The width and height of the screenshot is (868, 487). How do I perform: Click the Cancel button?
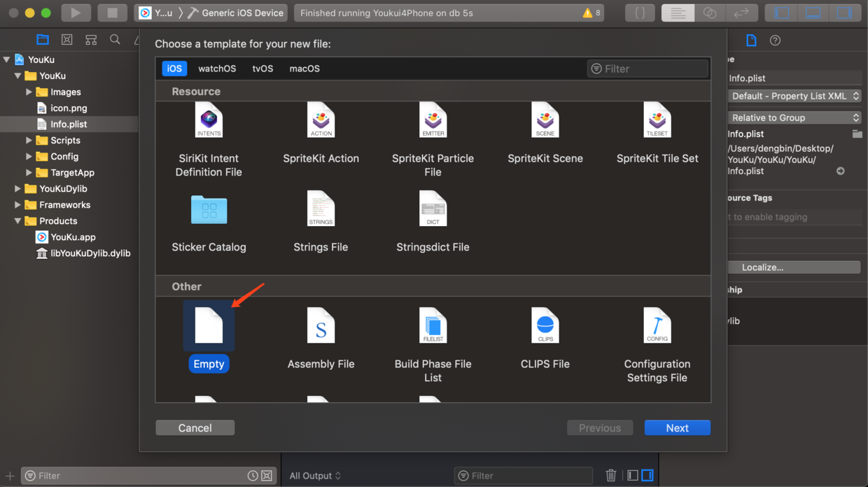[195, 428]
